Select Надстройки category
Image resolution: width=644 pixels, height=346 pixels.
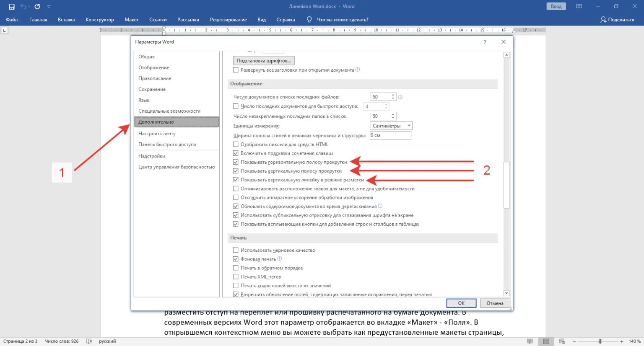(177, 156)
